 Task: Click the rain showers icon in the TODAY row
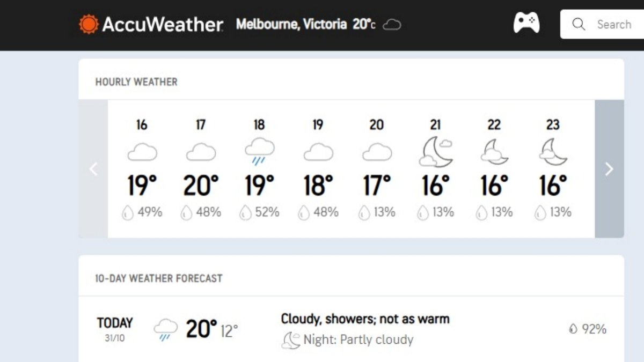pos(165,327)
